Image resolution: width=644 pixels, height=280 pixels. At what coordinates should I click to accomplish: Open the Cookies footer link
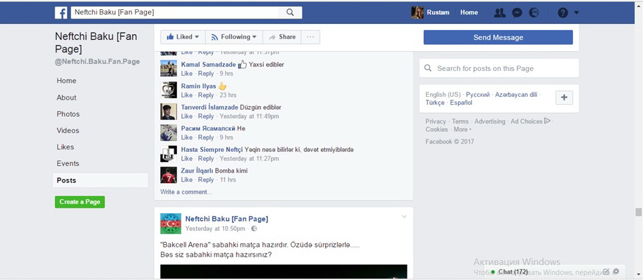(x=437, y=129)
